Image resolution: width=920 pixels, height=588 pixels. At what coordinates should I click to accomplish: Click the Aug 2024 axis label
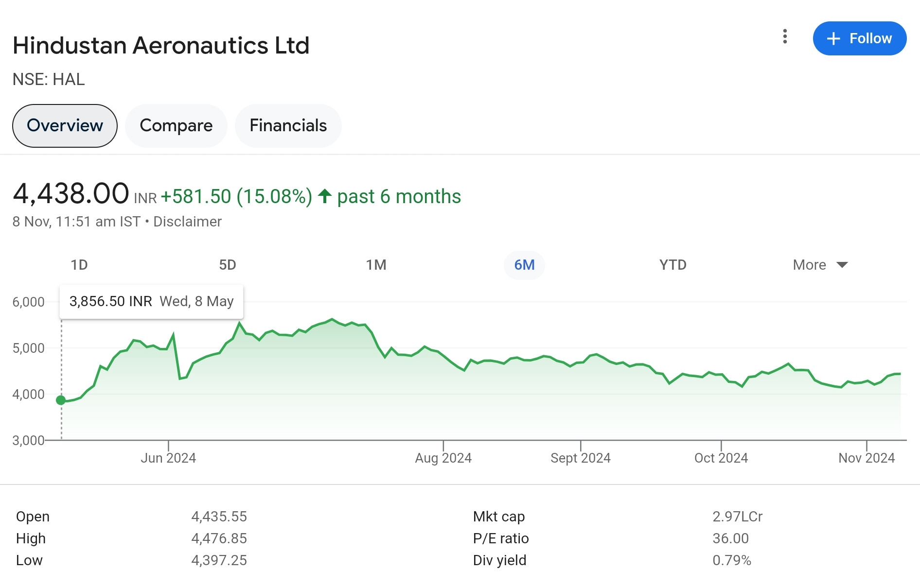tap(443, 458)
